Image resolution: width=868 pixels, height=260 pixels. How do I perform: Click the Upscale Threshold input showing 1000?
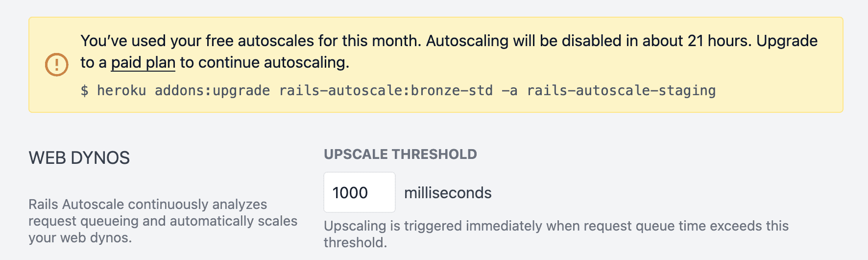(359, 192)
